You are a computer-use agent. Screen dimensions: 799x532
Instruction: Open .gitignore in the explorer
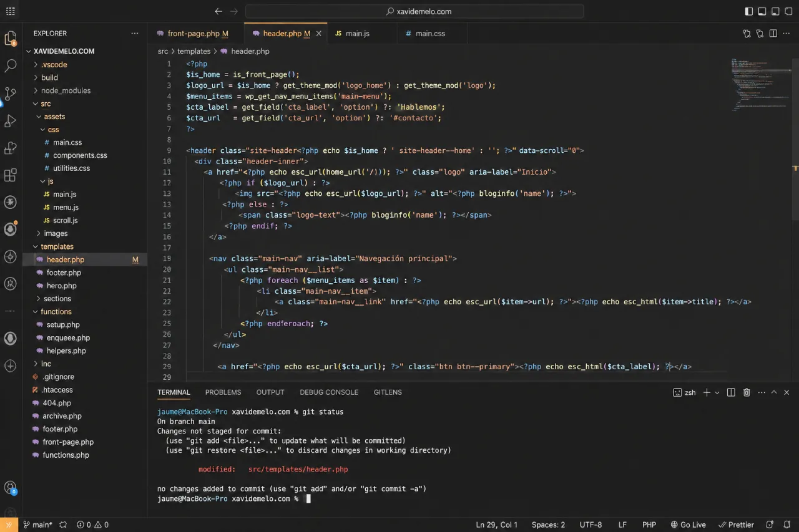pos(58,377)
